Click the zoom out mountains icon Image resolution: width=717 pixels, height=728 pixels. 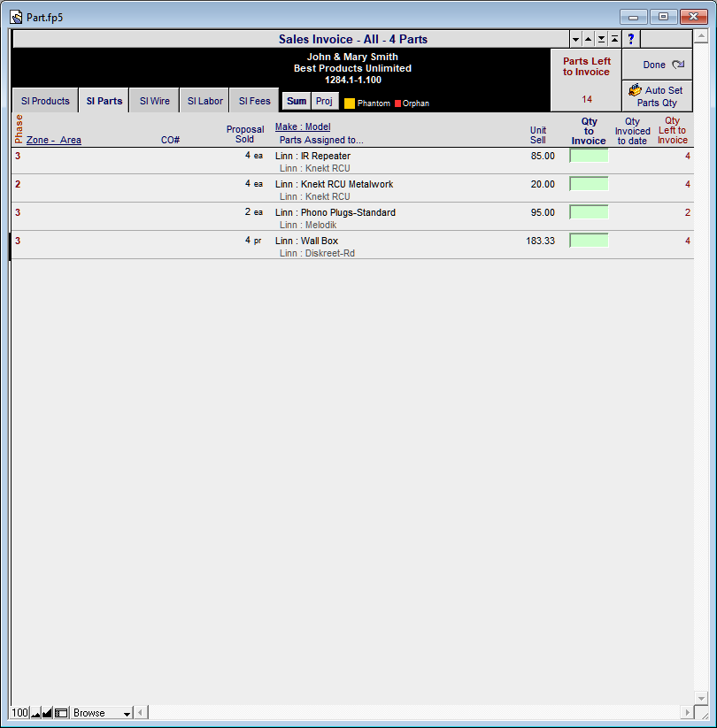35,713
